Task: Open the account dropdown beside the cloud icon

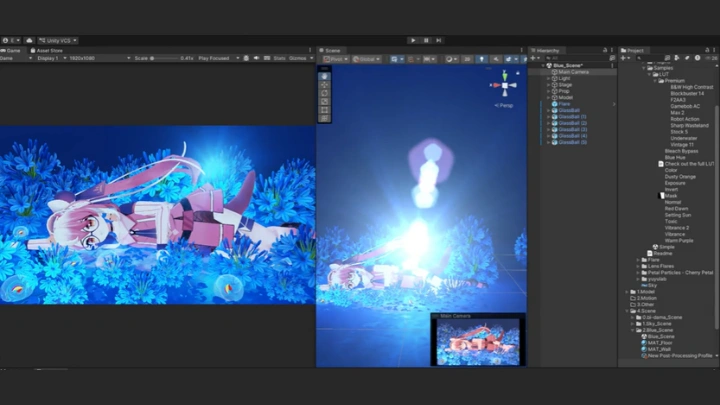Action: pyautogui.click(x=11, y=40)
